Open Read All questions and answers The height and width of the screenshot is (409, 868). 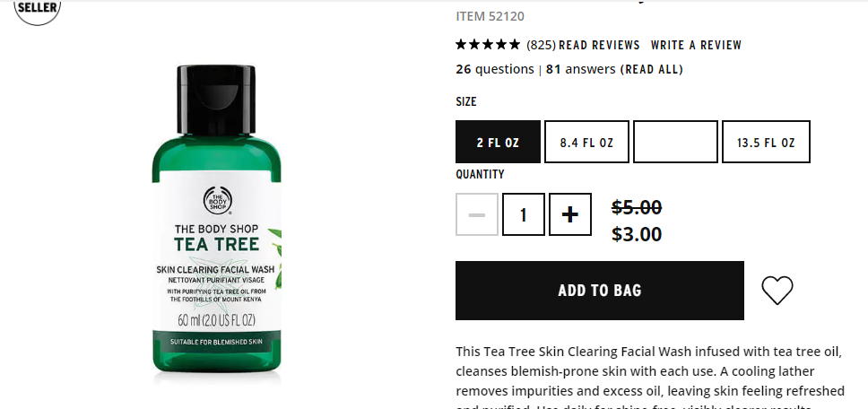coord(651,69)
